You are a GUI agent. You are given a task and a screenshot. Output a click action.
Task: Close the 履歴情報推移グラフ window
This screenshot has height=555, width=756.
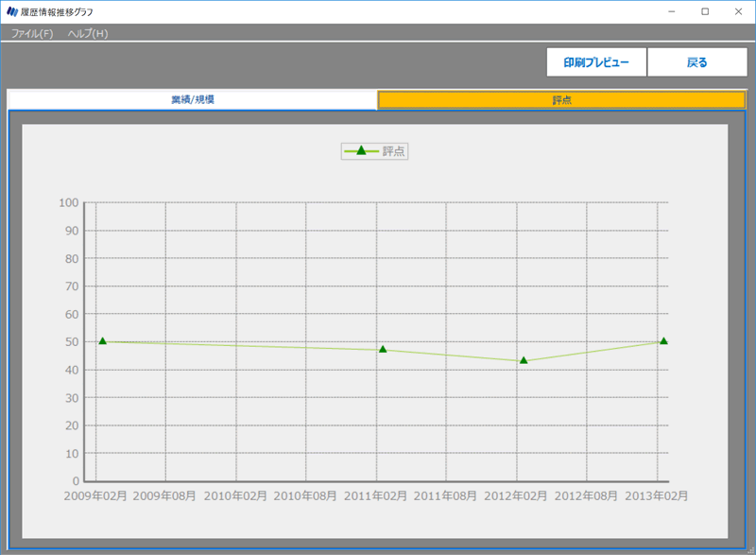738,11
